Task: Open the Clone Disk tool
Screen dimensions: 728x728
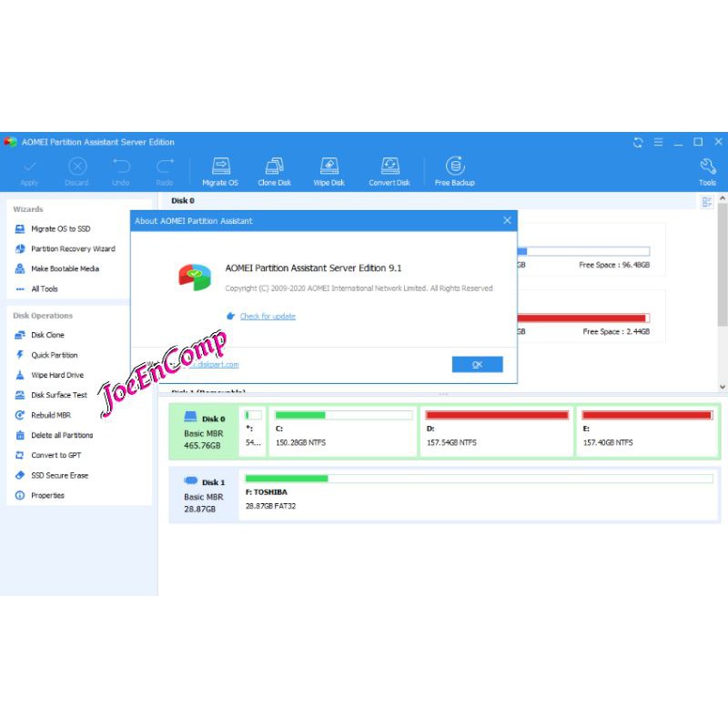Action: (x=275, y=171)
